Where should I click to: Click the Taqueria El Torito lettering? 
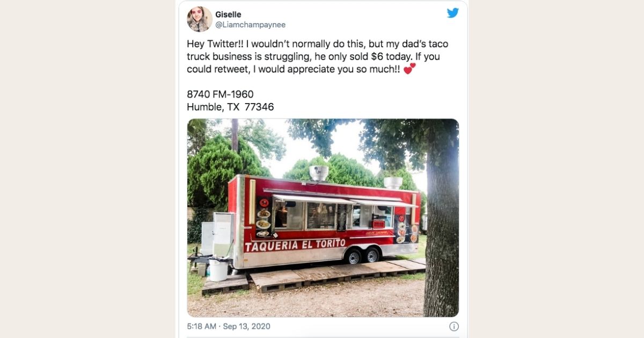click(x=295, y=245)
